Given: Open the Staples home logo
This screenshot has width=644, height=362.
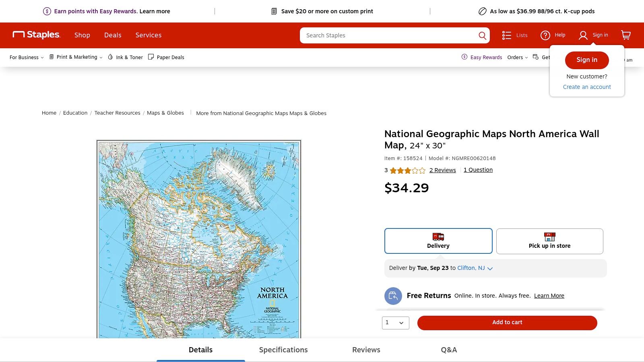Looking at the screenshot, I should click(x=35, y=35).
